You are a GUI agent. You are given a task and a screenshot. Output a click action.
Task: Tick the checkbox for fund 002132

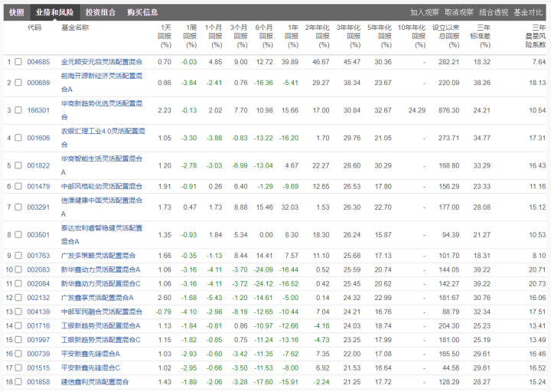click(x=18, y=298)
